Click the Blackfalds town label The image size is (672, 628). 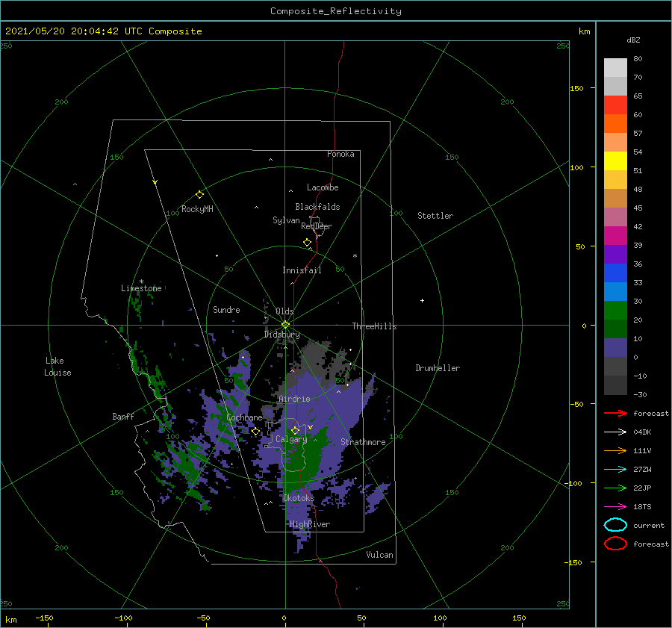click(317, 207)
